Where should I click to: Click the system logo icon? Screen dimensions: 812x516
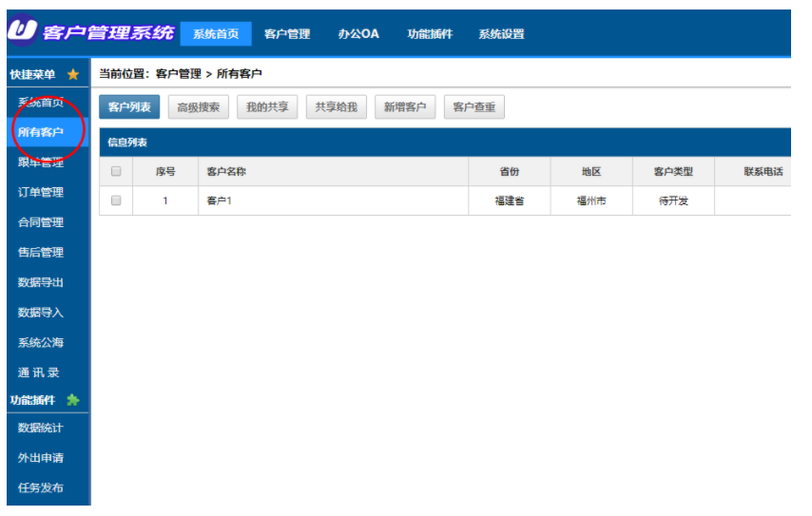(x=22, y=30)
